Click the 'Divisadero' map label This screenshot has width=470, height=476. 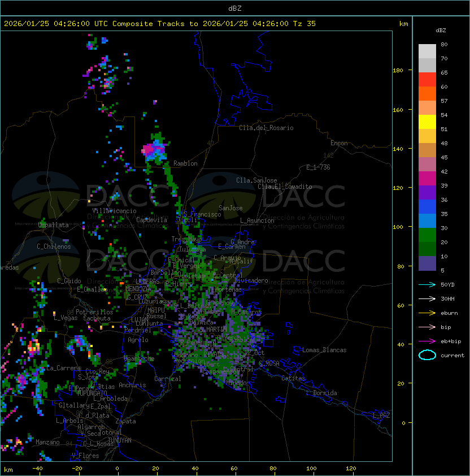251,280
